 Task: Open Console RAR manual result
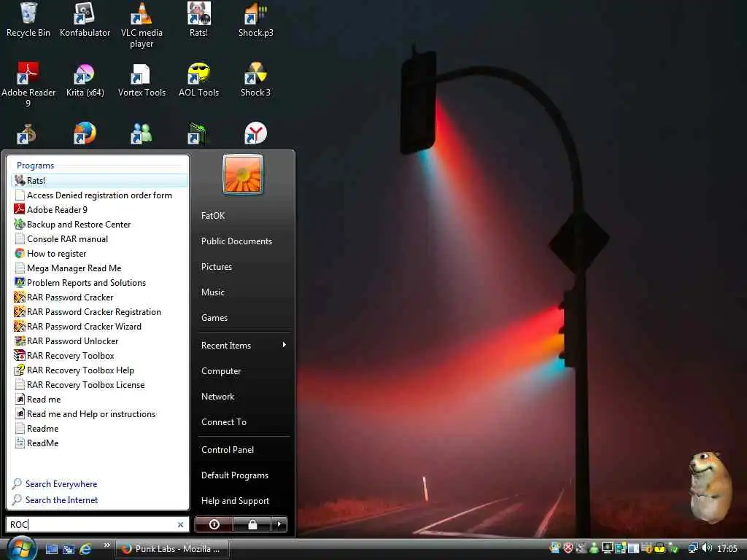click(99, 239)
